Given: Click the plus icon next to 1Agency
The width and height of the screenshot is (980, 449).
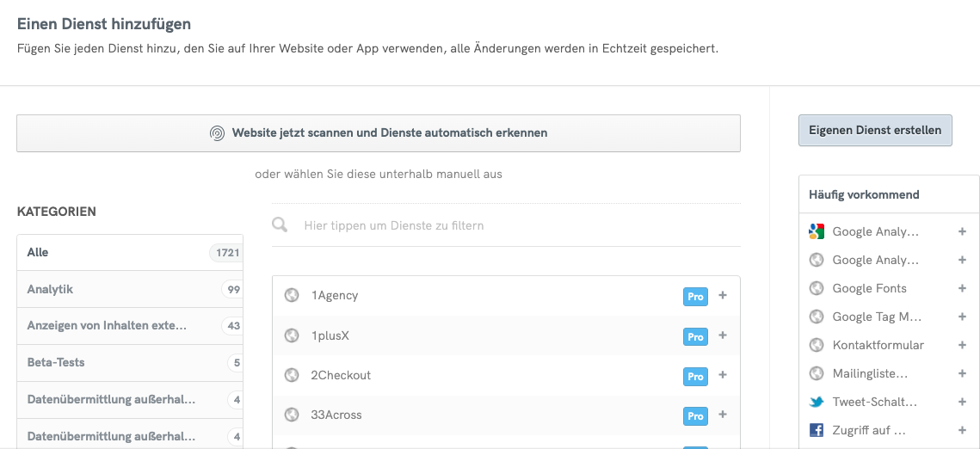Looking at the screenshot, I should [x=723, y=296].
